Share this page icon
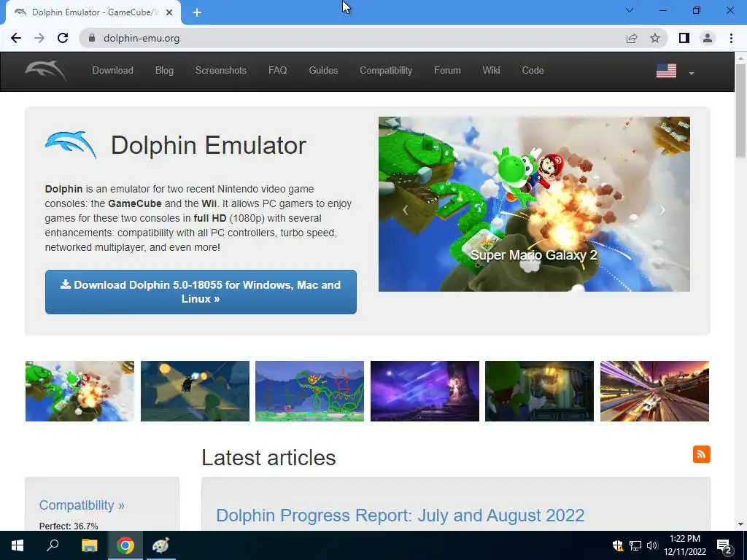 point(632,38)
